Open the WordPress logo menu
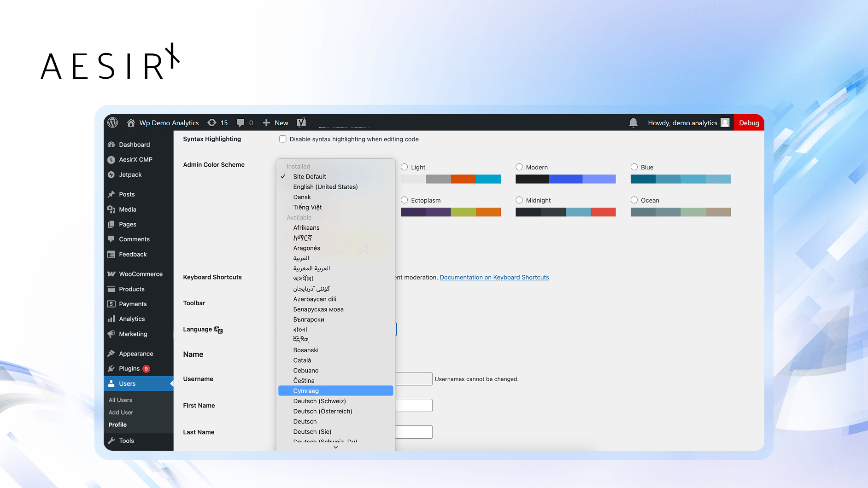Viewport: 868px width, 488px height. click(x=112, y=122)
